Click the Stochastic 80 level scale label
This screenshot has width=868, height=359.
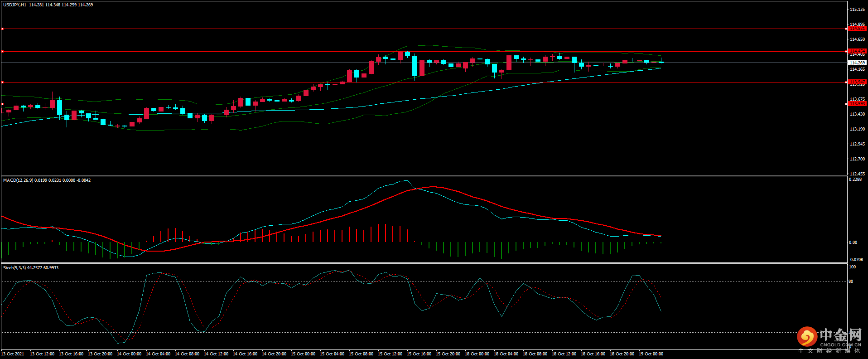(851, 281)
